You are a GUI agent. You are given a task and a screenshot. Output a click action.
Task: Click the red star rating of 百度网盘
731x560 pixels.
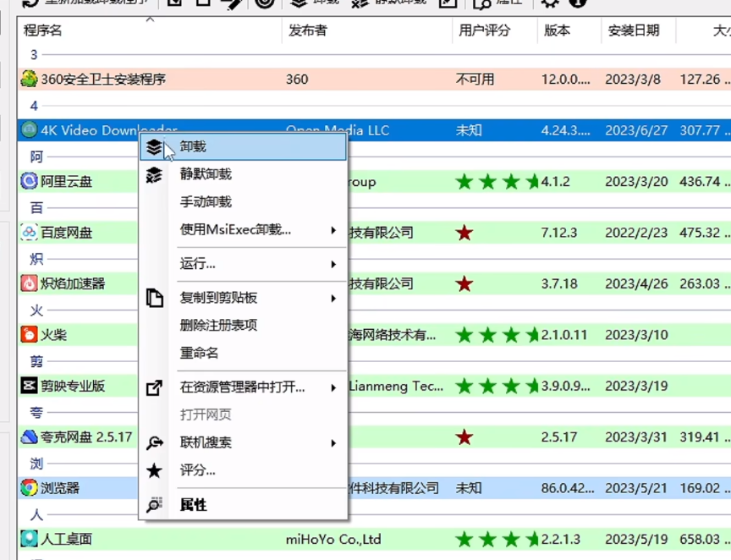pos(464,233)
